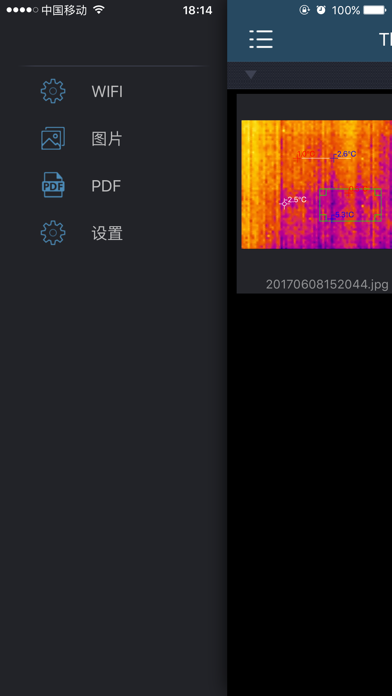This screenshot has width=392, height=696.
Task: Tap the 18:14 clock text
Action: [x=198, y=10]
